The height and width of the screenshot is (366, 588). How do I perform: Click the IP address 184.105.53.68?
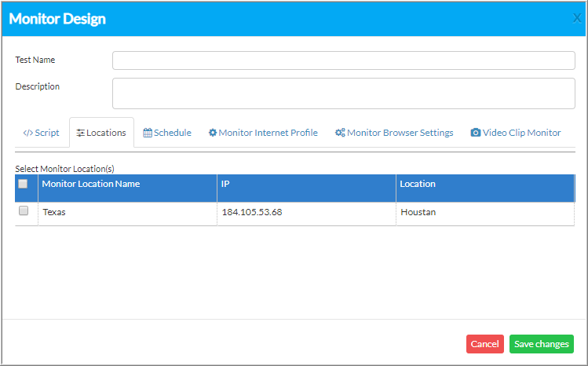tap(252, 212)
